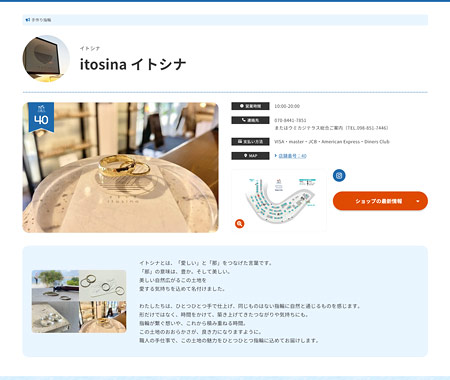
Task: Select the VISA master JCB payment text
Action: (x=332, y=142)
